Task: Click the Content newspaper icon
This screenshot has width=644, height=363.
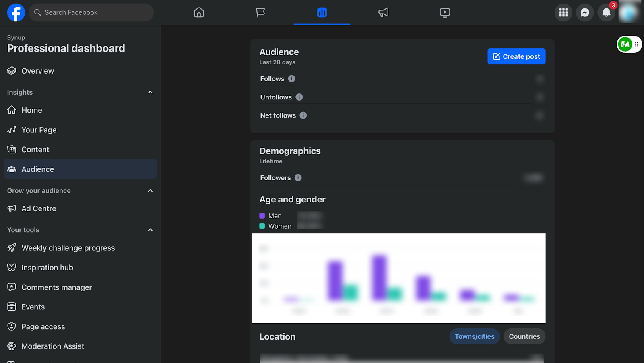Action: point(12,149)
